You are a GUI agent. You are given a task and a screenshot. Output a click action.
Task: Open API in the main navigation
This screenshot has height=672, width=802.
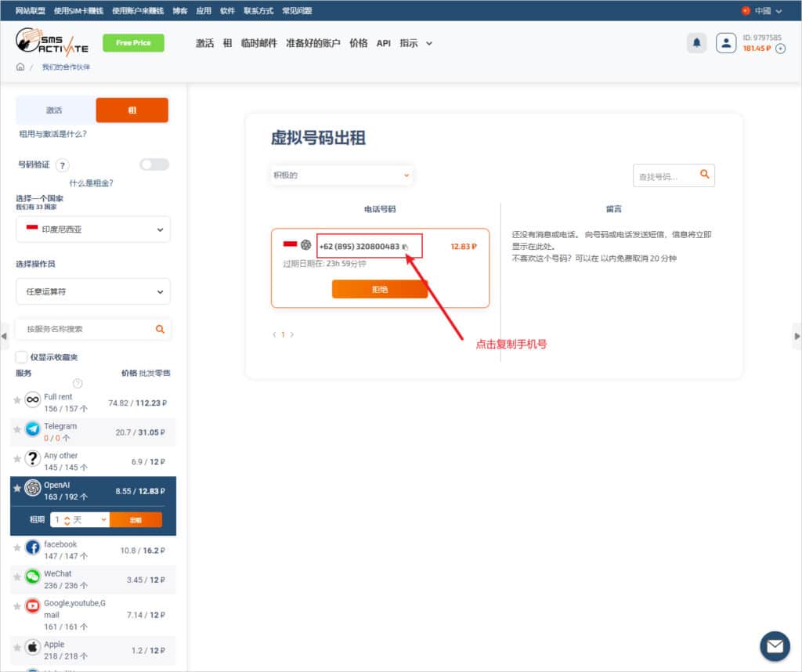click(x=384, y=44)
